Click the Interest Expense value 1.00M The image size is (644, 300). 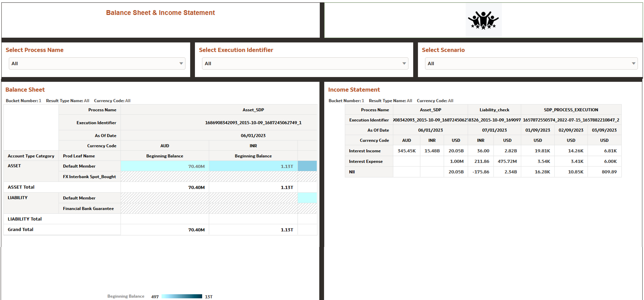point(457,161)
